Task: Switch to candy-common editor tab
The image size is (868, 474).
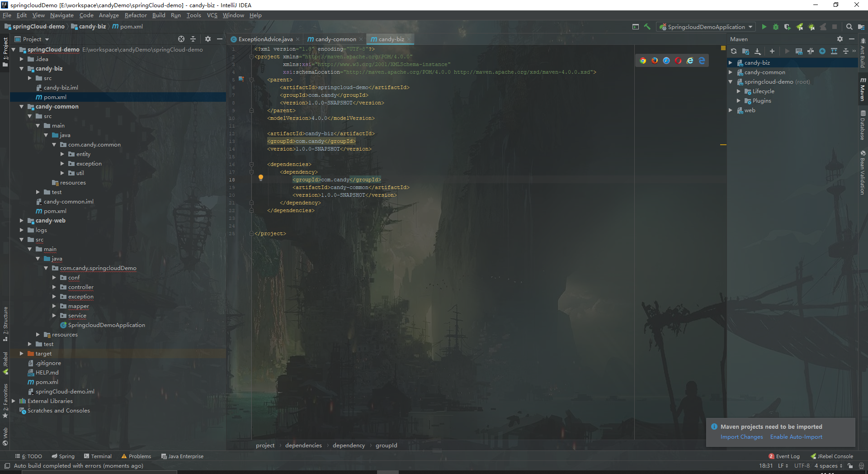Action: click(335, 39)
